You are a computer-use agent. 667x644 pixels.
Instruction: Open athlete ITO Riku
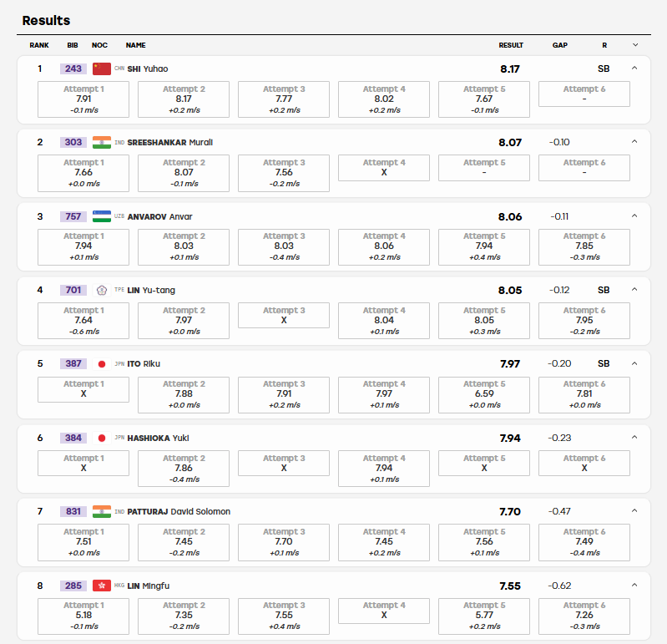click(x=144, y=364)
